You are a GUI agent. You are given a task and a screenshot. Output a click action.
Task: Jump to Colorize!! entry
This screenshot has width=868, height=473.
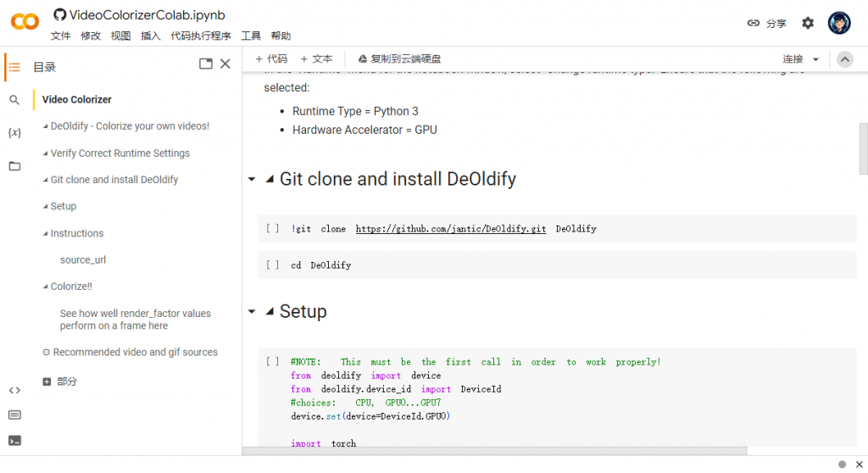[x=71, y=287]
